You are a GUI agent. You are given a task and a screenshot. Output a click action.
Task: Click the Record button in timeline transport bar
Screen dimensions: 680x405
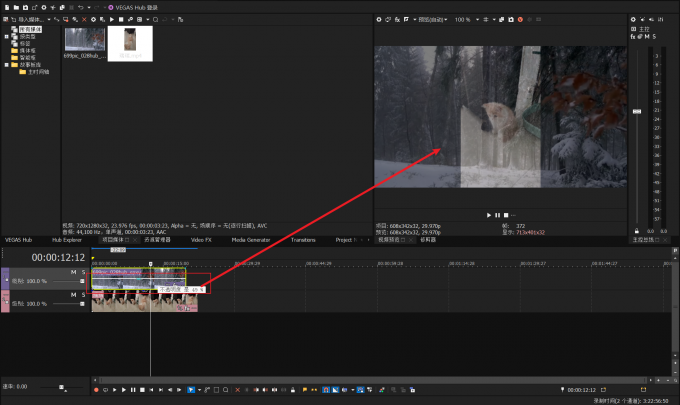click(x=96, y=389)
